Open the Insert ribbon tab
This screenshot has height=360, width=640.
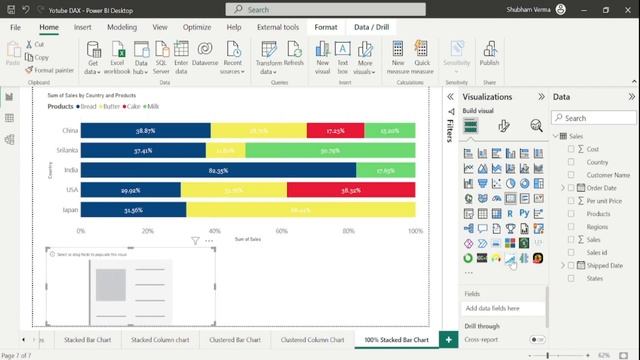82,27
